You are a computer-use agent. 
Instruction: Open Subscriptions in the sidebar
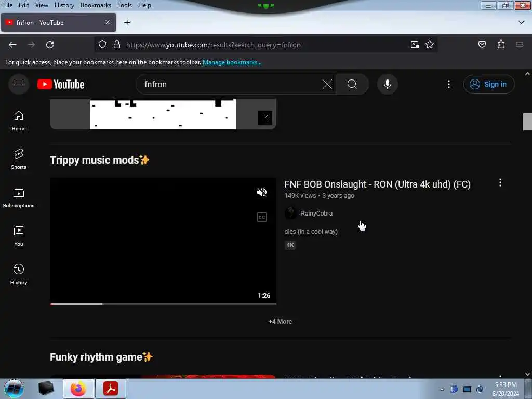point(19,197)
